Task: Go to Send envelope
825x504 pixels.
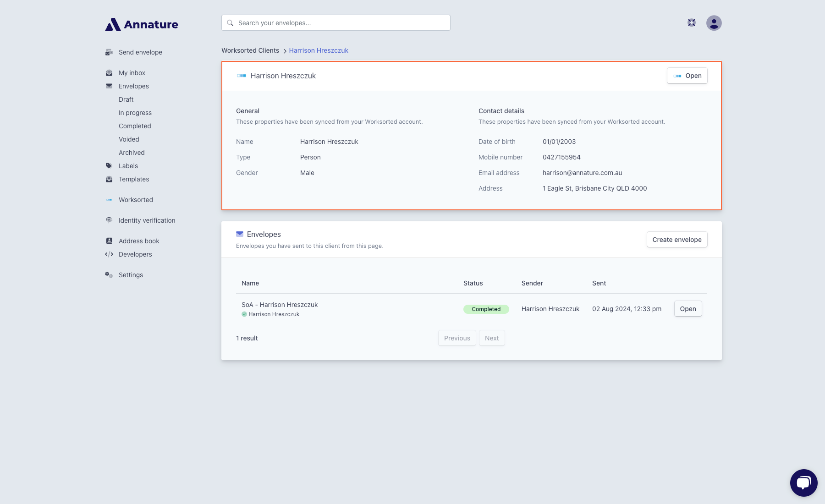Action: [x=140, y=52]
